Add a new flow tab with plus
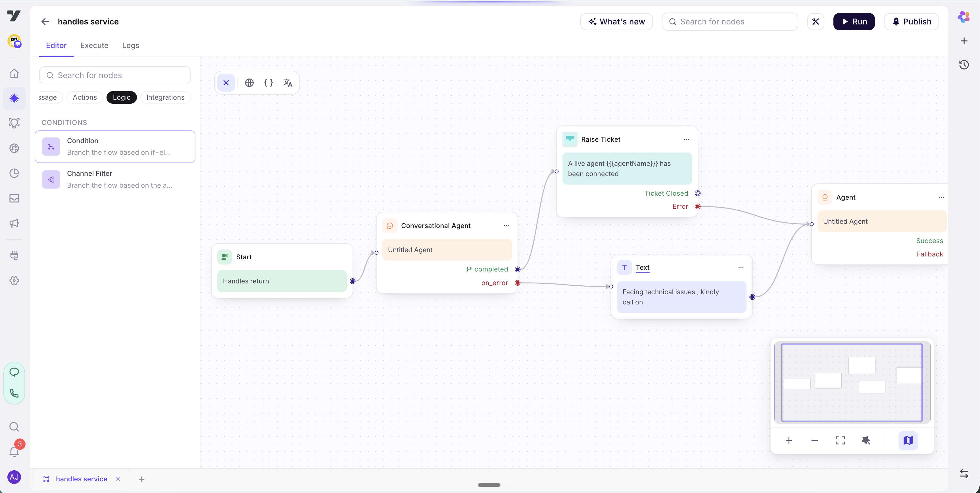This screenshot has width=980, height=493. click(141, 479)
